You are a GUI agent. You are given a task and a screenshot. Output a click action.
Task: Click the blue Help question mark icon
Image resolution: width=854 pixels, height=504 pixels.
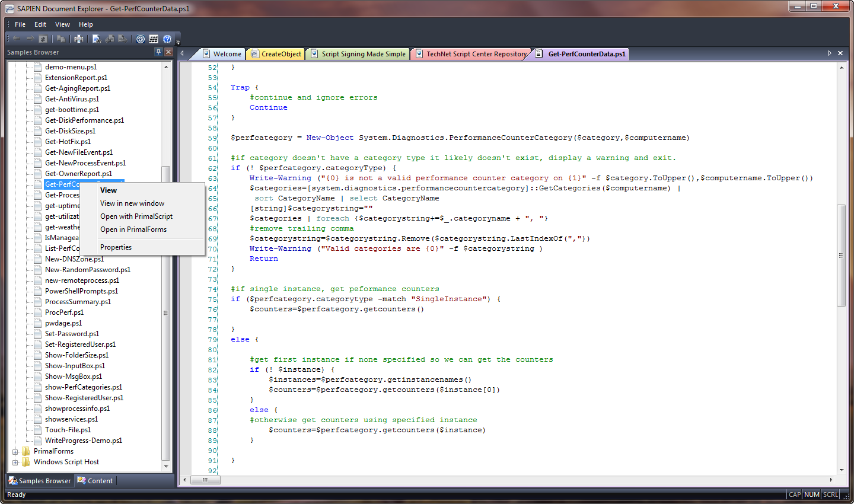(x=167, y=39)
